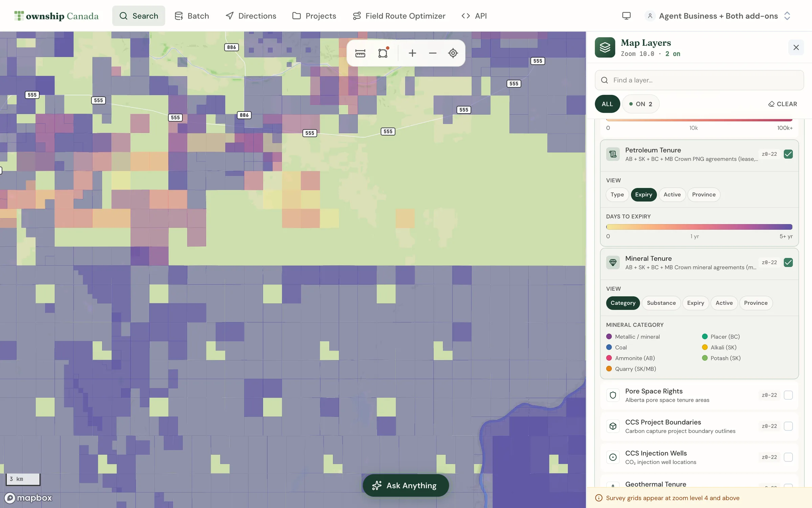The height and width of the screenshot is (508, 812).
Task: Zoom out with the minus icon
Action: 432,53
